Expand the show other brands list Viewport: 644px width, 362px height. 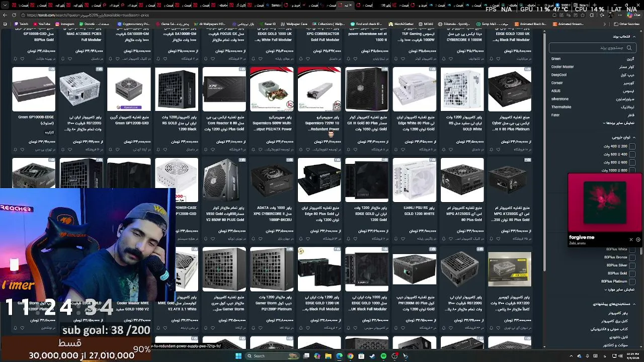pyautogui.click(x=618, y=123)
